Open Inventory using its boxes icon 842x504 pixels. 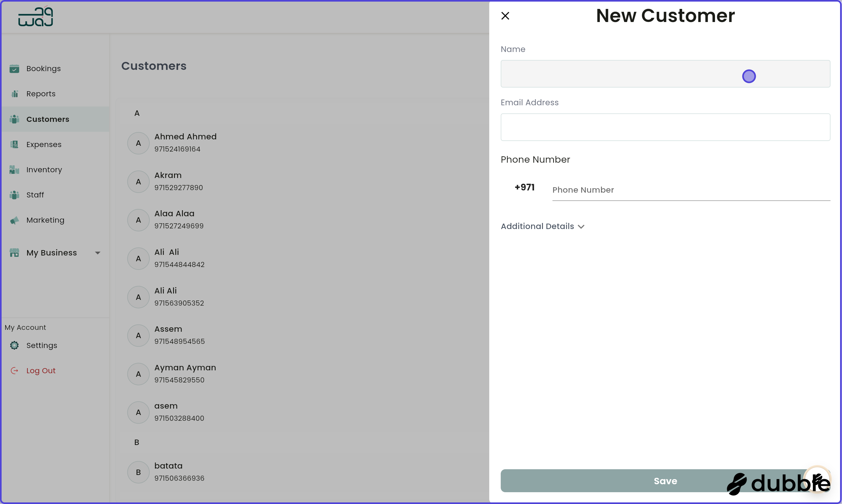(x=14, y=169)
